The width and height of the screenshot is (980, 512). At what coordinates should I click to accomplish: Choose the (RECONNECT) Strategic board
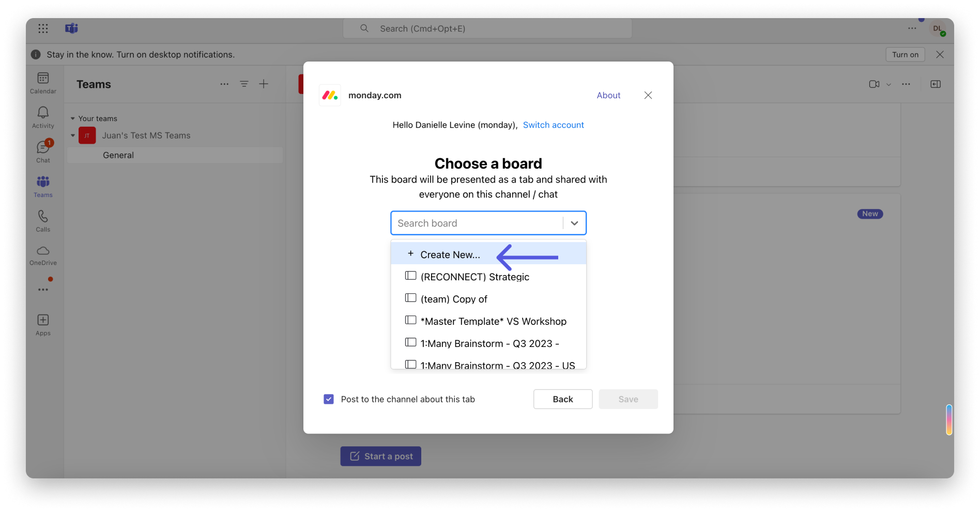[x=488, y=277]
